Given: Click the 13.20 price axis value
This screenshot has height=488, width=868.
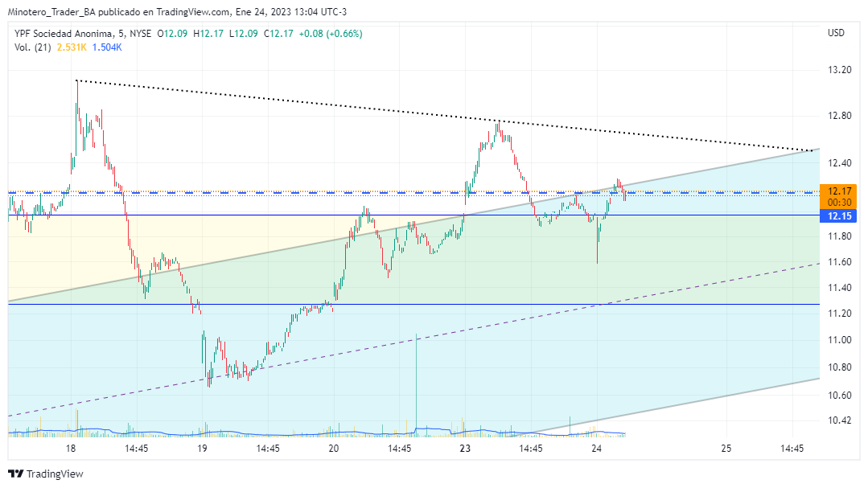Looking at the screenshot, I should click(x=839, y=70).
